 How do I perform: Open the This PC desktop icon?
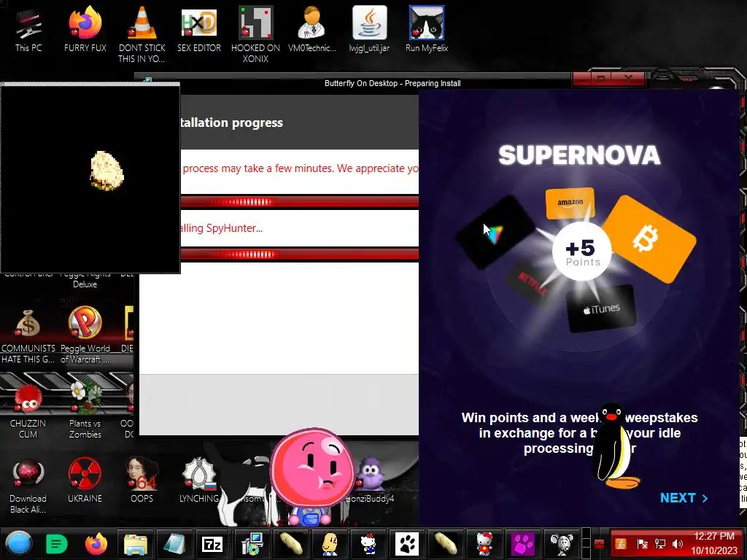tap(28, 28)
